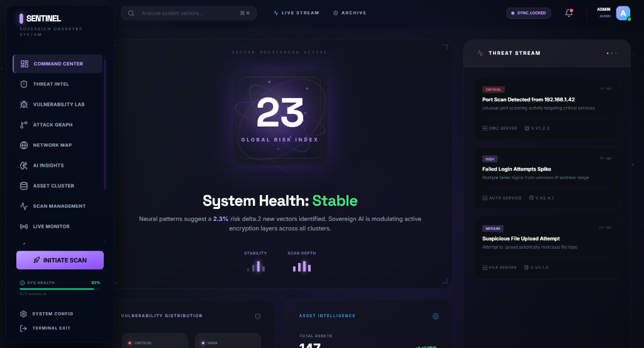Click the Terminal Exit logout icon
The width and height of the screenshot is (644, 348).
[23, 328]
